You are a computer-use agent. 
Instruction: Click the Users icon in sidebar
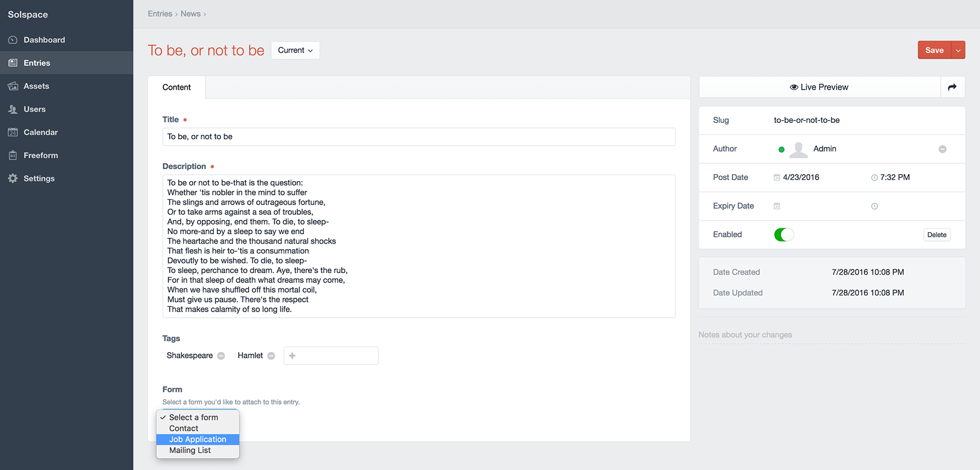point(13,109)
